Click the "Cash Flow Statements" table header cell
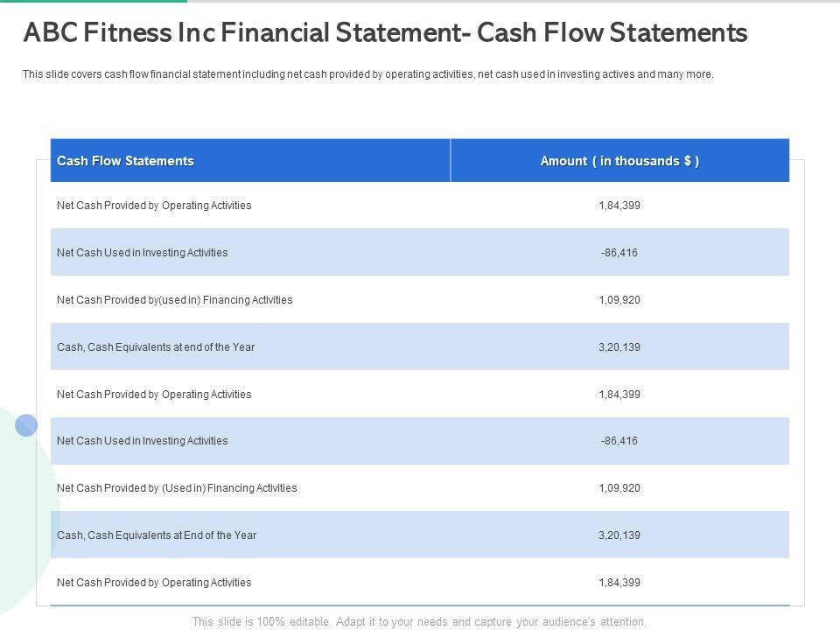This screenshot has height=630, width=840. tap(125, 161)
